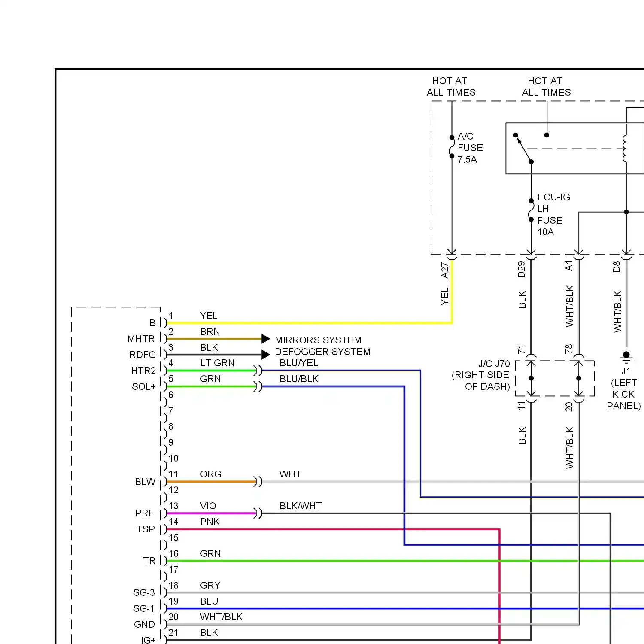Click the A1 connector label
This screenshot has width=644, height=644.
point(569,266)
